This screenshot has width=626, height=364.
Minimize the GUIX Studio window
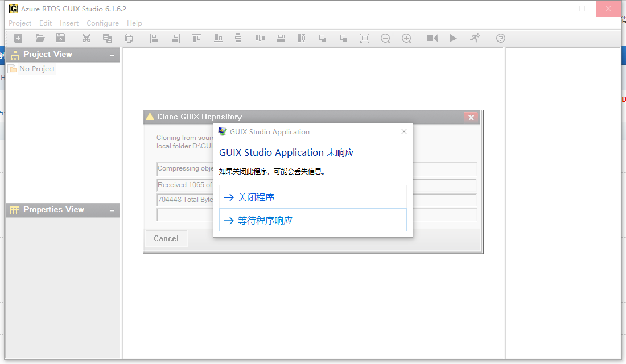(557, 9)
